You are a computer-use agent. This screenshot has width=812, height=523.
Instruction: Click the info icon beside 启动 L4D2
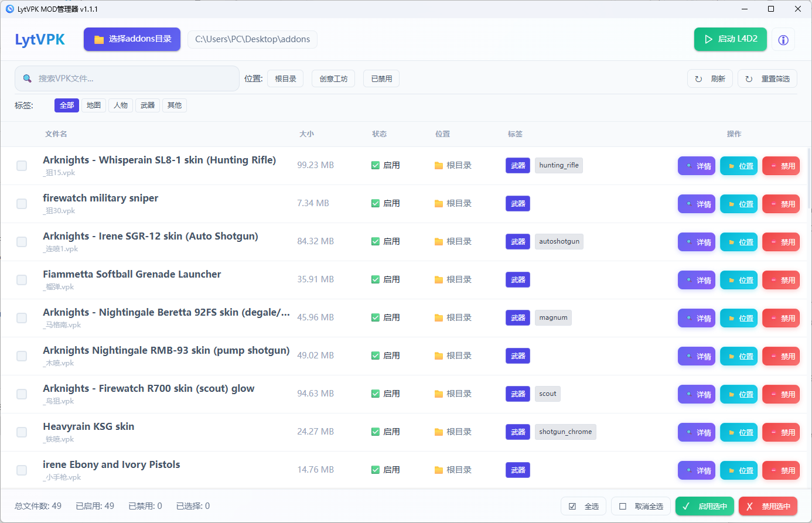[x=783, y=40]
